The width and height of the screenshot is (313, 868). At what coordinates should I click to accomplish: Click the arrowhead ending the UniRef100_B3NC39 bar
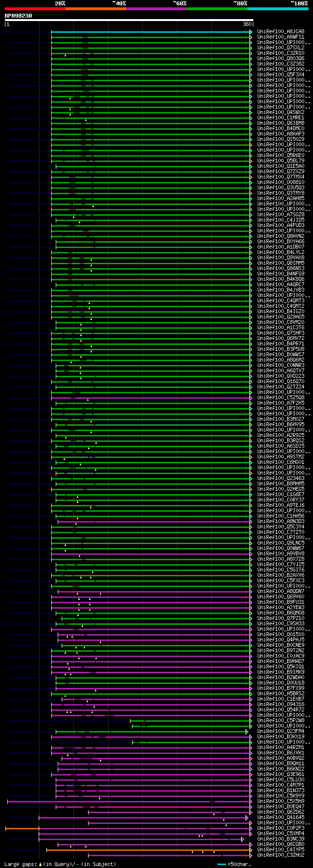[243, 839]
